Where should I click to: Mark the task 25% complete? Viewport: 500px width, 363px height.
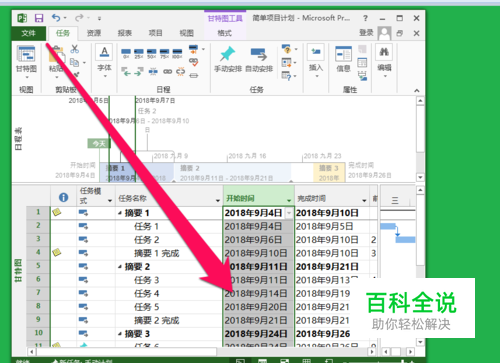coord(139,53)
